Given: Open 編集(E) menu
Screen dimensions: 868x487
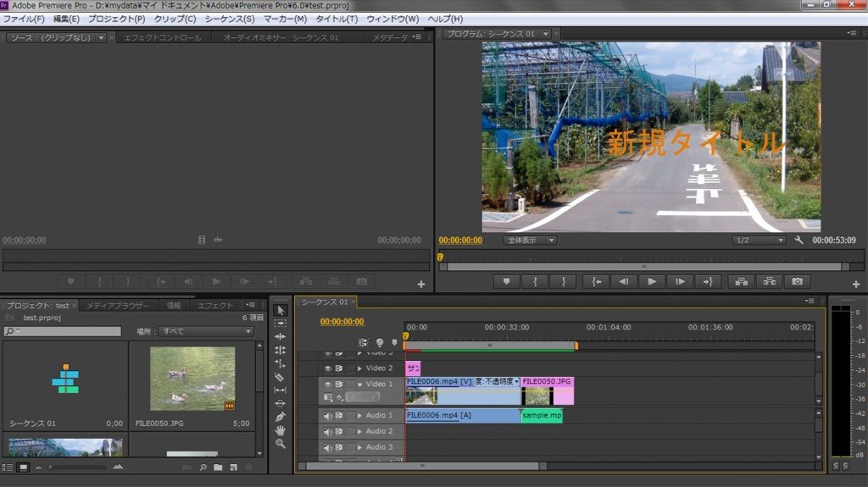Looking at the screenshot, I should coord(66,19).
